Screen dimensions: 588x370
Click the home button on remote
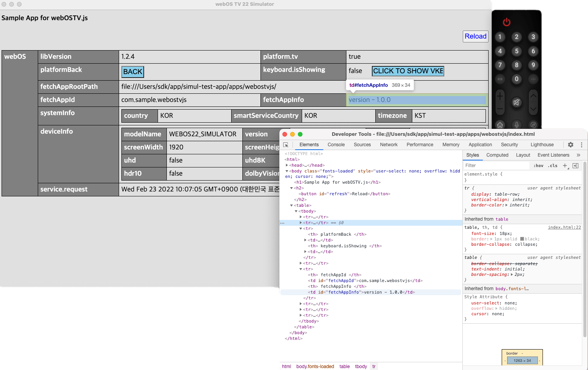click(x=500, y=125)
